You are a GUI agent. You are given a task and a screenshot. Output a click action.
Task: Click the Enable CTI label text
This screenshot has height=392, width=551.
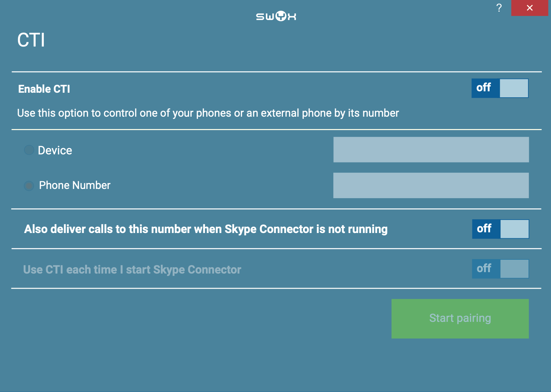coord(44,89)
